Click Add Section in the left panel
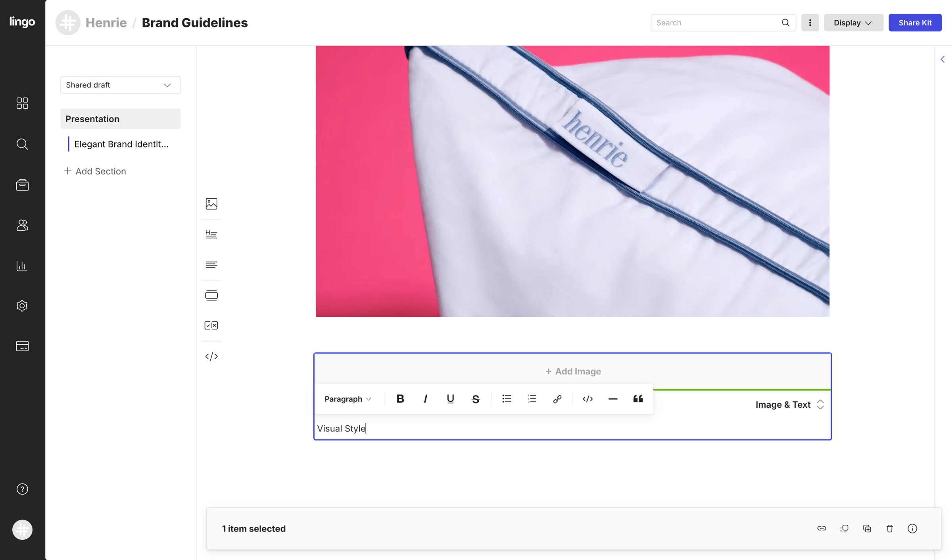The width and height of the screenshot is (952, 560). (95, 171)
